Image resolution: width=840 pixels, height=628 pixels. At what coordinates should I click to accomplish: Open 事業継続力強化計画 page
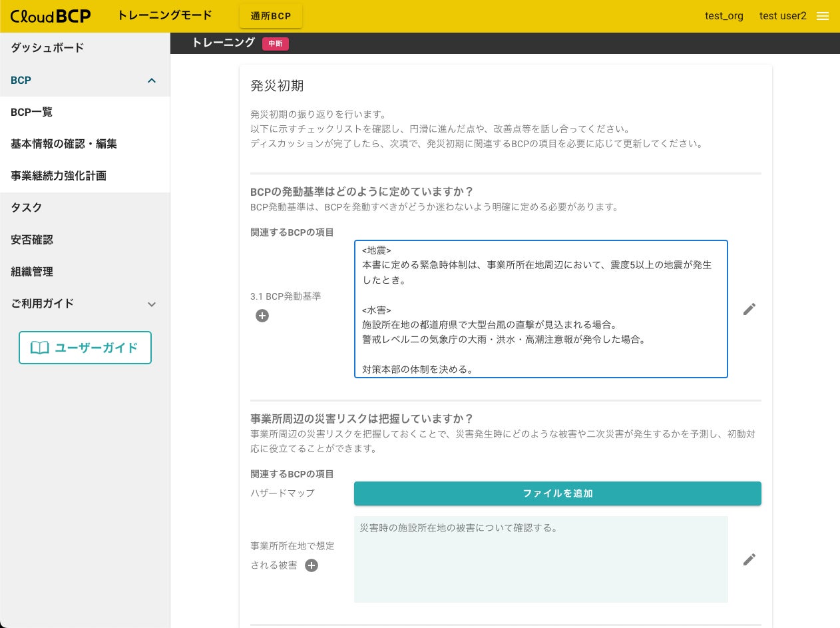tap(59, 176)
